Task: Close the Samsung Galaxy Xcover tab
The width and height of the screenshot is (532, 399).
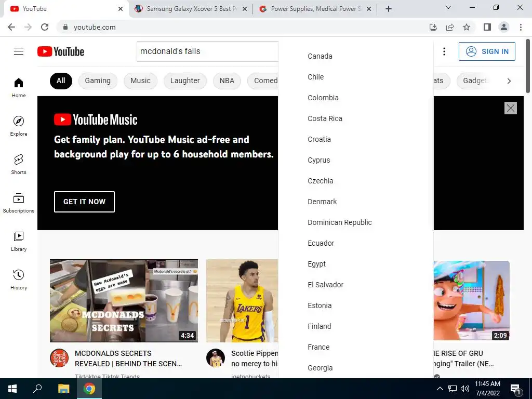Action: click(x=244, y=9)
